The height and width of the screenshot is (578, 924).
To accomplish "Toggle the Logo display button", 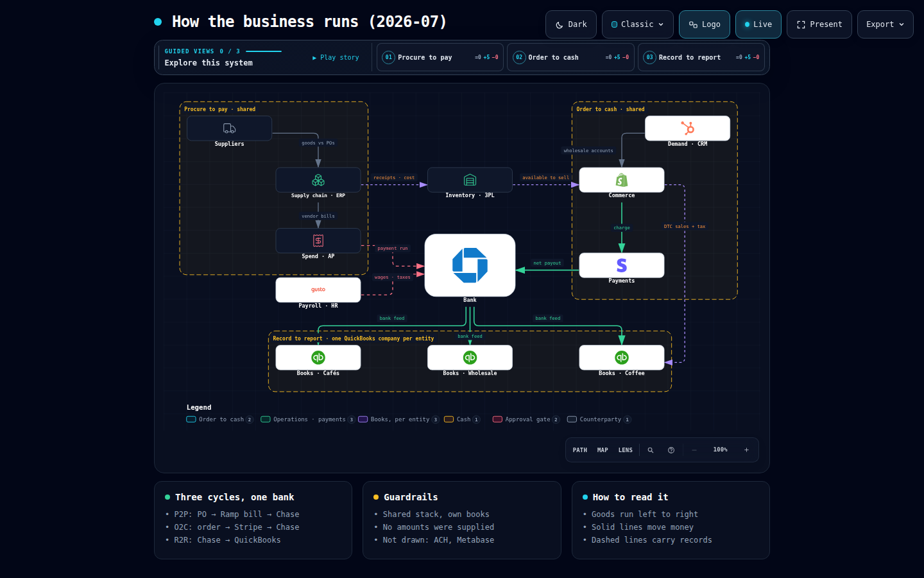I will tap(705, 24).
